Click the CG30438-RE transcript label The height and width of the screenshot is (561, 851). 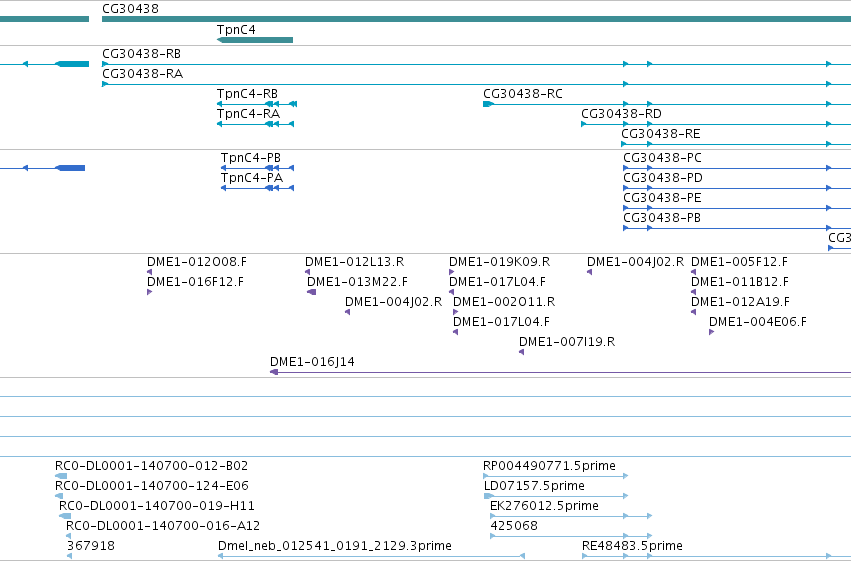click(661, 134)
